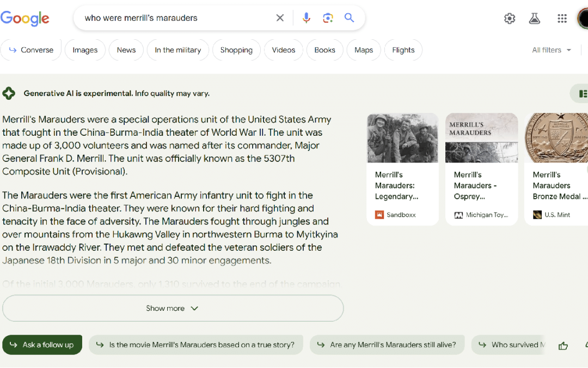This screenshot has height=368, width=588.
Task: Submit the query via the magnifier icon
Action: (x=349, y=17)
